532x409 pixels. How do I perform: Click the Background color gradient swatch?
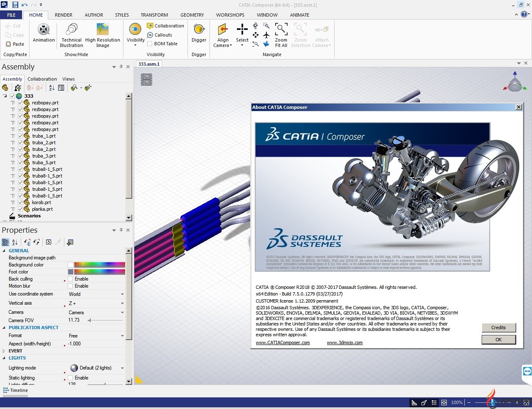(x=99, y=265)
